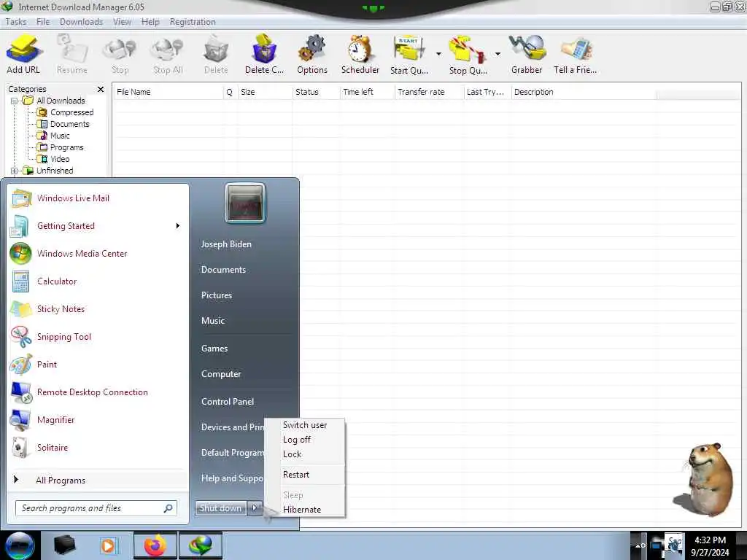The height and width of the screenshot is (560, 747).
Task: Open the View menu
Action: coord(122,22)
